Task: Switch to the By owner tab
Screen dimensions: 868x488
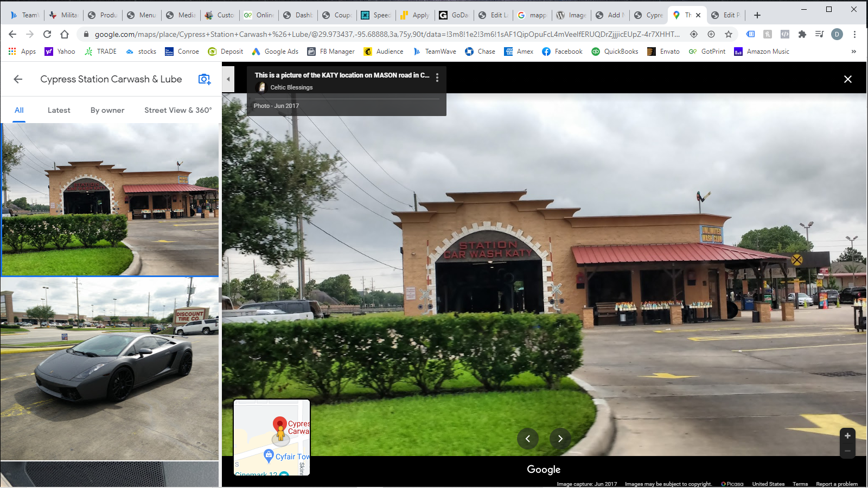Action: (107, 110)
